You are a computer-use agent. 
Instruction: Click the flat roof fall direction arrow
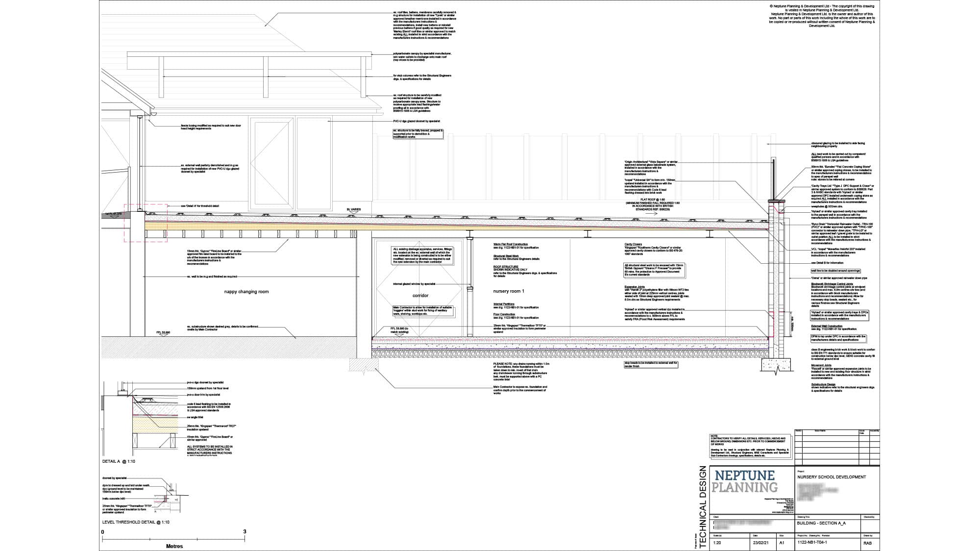652,214
